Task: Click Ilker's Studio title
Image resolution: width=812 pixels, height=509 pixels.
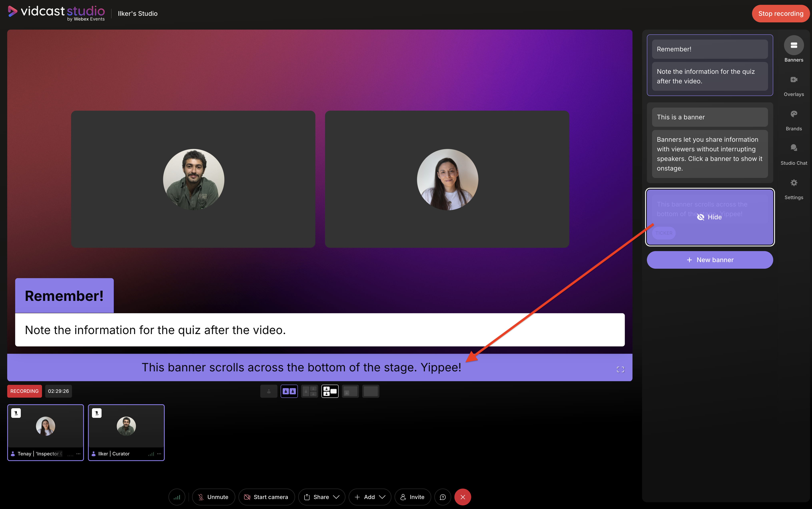Action: 138,13
